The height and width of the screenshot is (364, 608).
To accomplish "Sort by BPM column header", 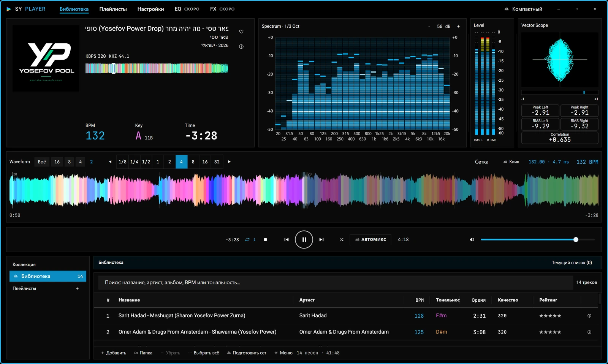I will (420, 300).
